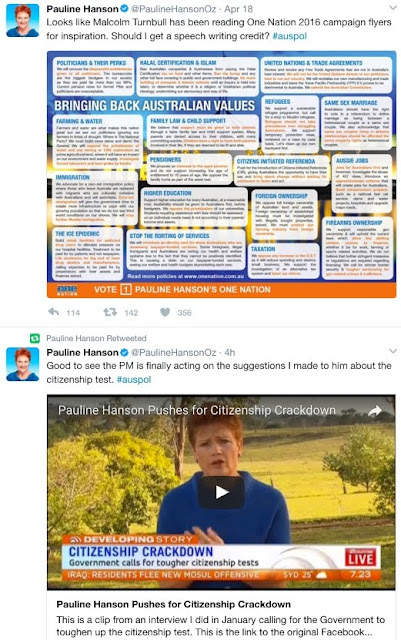This screenshot has height=640, width=401.
Task: Open Pauline Hanson avatar on second tweet
Action: (23, 364)
